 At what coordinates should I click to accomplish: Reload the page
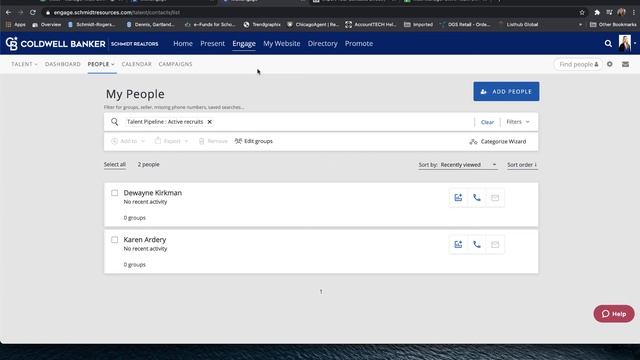point(33,12)
